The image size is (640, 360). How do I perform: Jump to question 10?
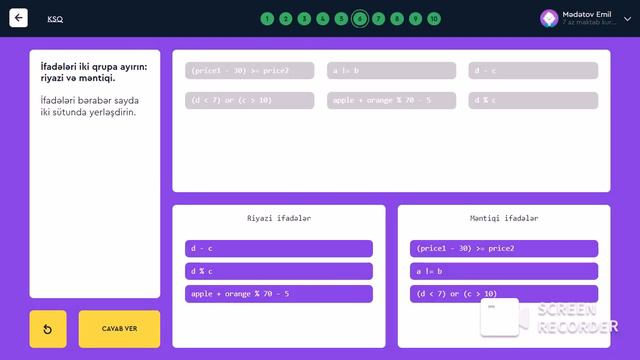coord(434,19)
